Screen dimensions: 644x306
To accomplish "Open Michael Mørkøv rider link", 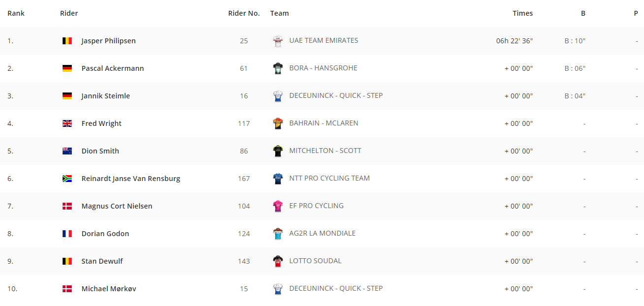I will tap(109, 289).
